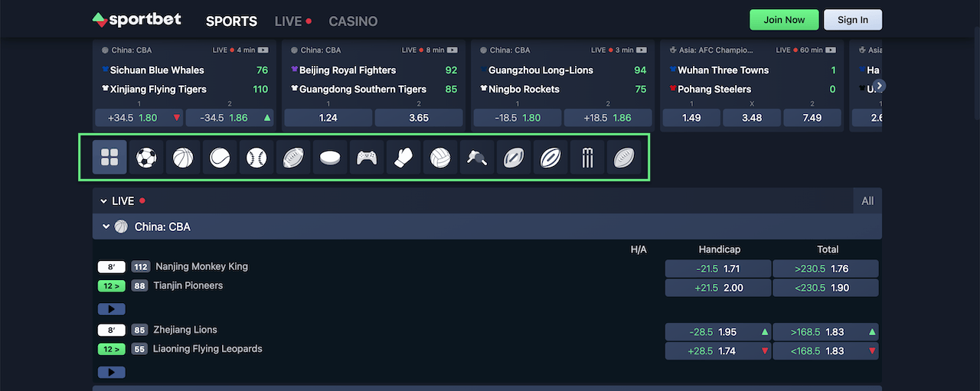980x391 pixels.
Task: Open Zhejiang Lions match
Action: point(185,330)
